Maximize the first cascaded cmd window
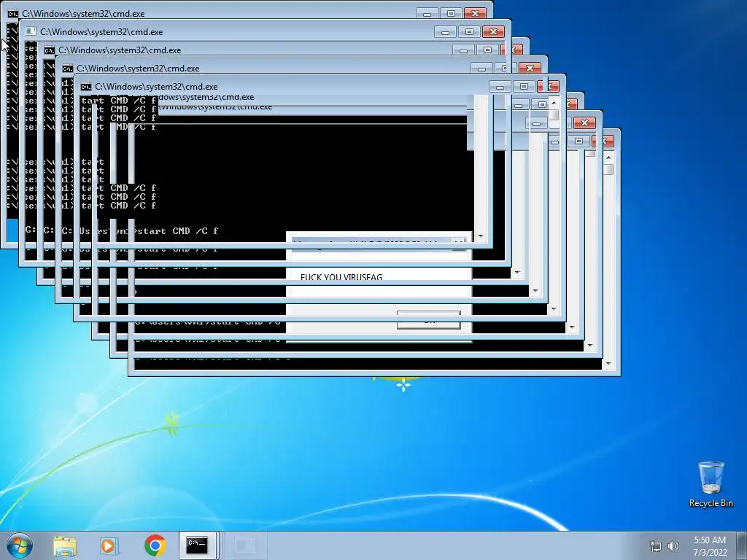 click(451, 13)
